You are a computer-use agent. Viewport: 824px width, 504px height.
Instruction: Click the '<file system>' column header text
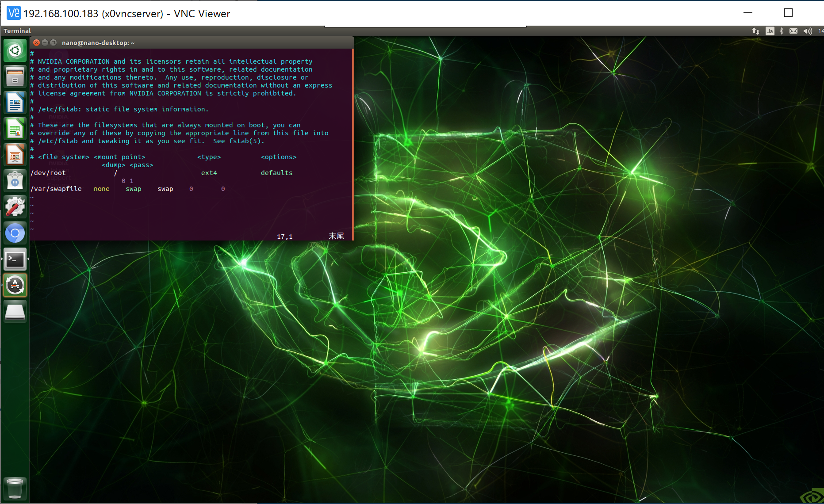point(64,157)
